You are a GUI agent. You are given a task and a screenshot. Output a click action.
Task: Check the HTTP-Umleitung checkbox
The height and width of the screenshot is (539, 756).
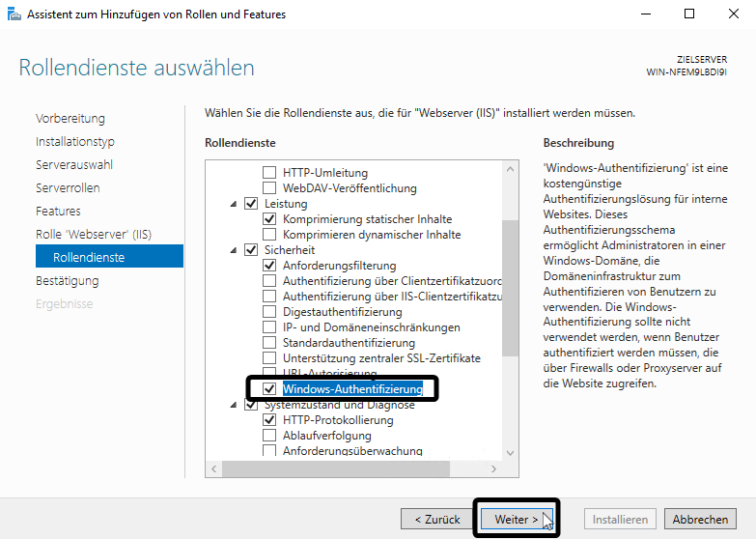pos(269,173)
